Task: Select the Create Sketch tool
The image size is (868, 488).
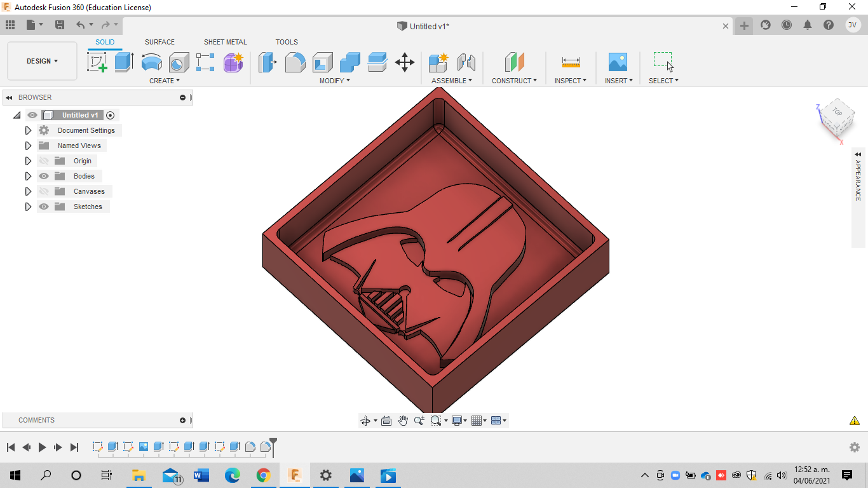Action: 97,62
